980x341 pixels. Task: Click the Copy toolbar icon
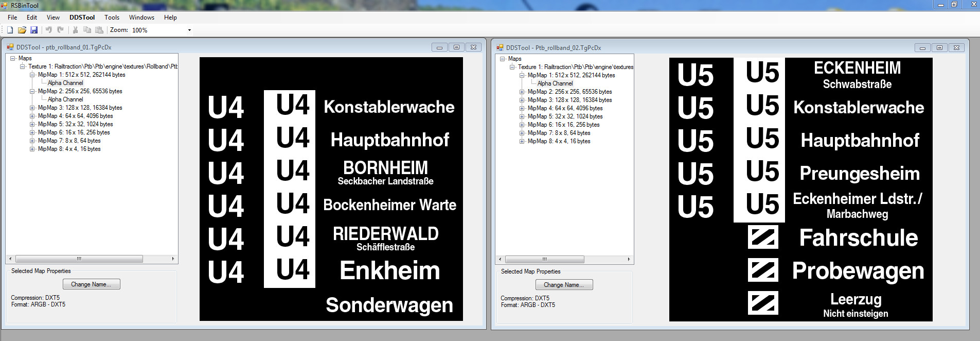pyautogui.click(x=87, y=30)
